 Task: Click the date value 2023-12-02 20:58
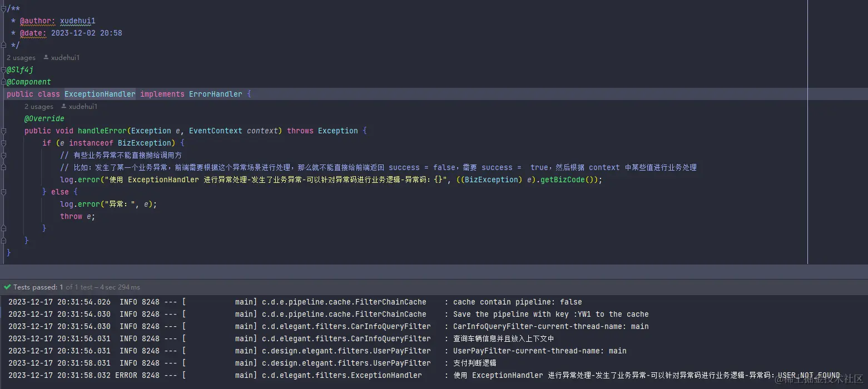[x=87, y=33]
